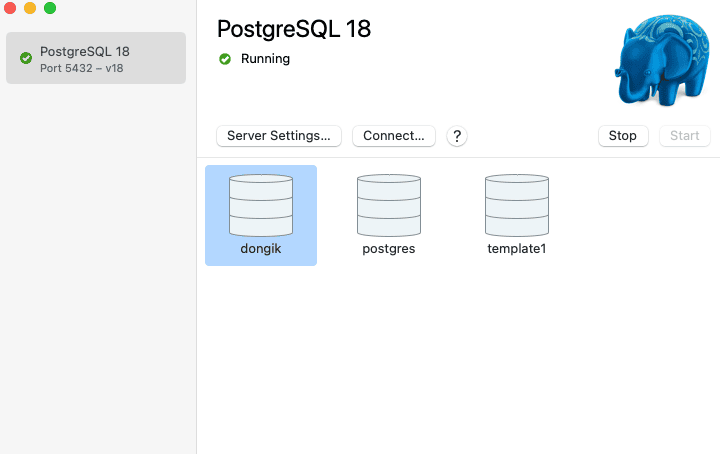Select the template1 database cylinder icon
Image resolution: width=720 pixels, height=454 pixels.
pyautogui.click(x=517, y=205)
